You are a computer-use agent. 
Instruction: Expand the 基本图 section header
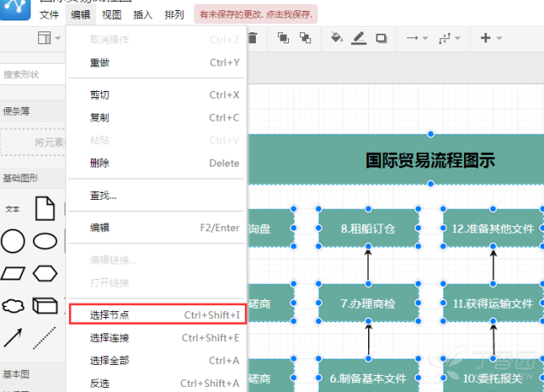tap(32, 374)
